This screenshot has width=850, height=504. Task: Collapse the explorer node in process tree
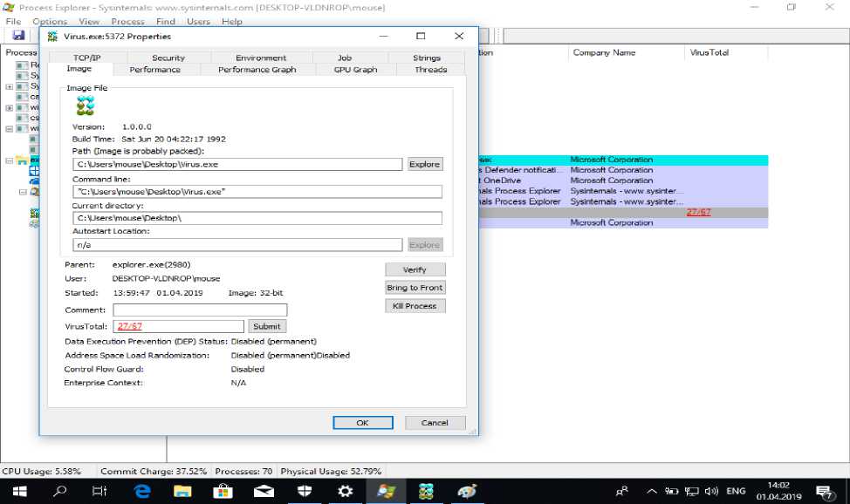click(x=10, y=160)
